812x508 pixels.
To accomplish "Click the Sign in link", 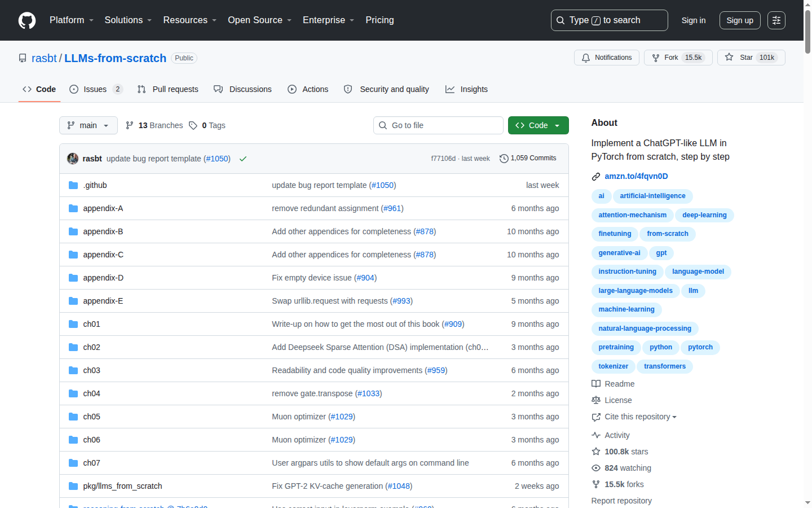I will point(694,20).
